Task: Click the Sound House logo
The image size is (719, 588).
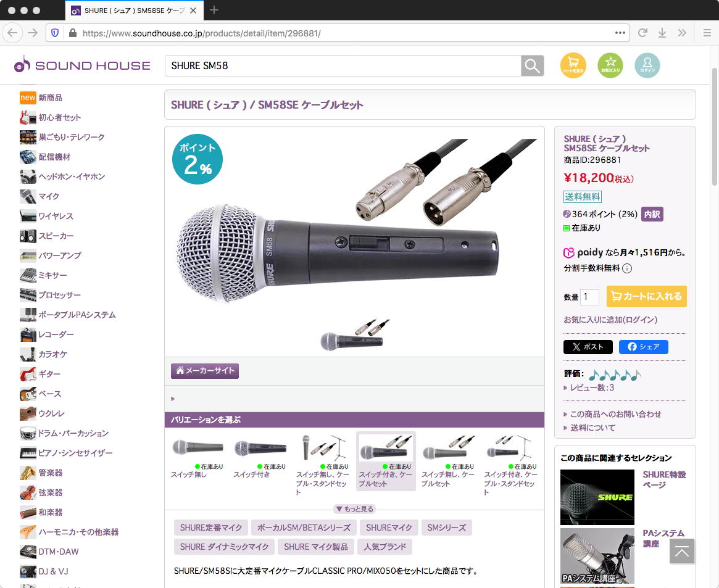Action: 82,65
